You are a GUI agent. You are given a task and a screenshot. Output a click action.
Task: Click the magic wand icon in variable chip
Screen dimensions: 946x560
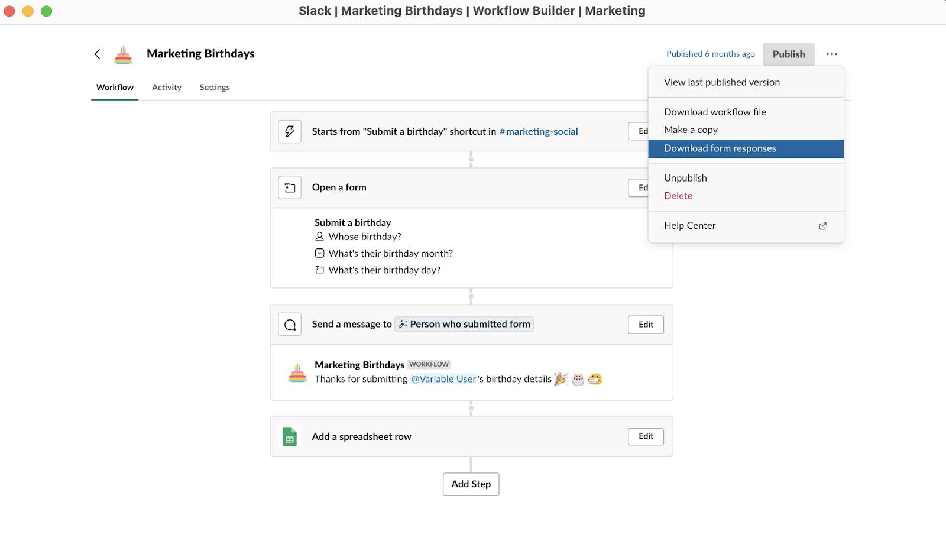click(x=403, y=324)
